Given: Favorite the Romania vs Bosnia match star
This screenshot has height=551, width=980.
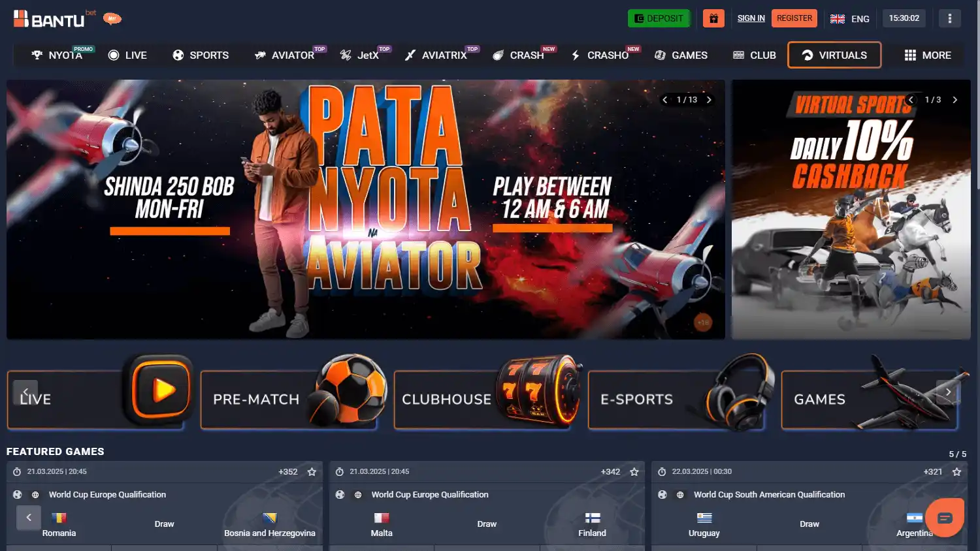Looking at the screenshot, I should tap(312, 471).
